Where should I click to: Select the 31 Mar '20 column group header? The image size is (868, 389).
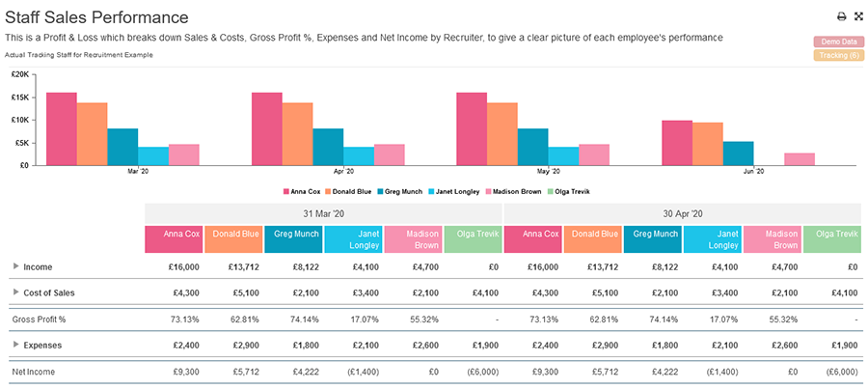324,213
